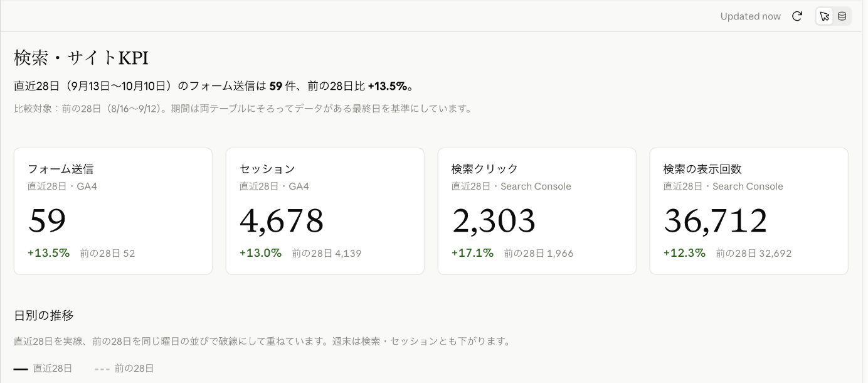The width and height of the screenshot is (868, 383).
Task: Click 直近28日・Search Console subtitle under 検索クリック
Action: [511, 186]
